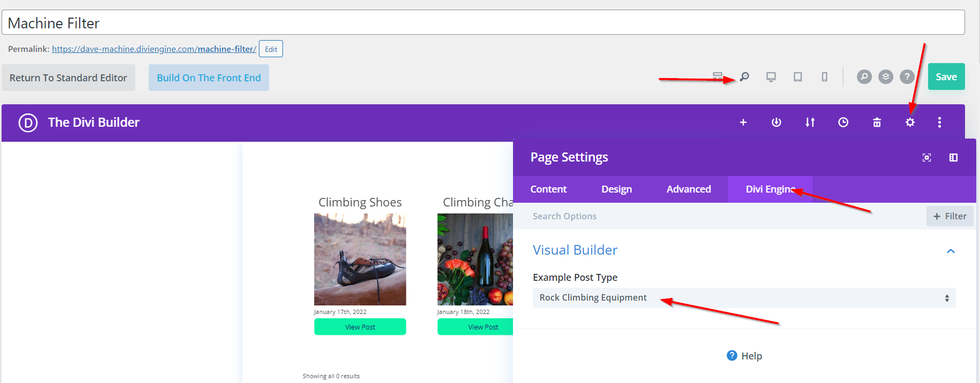Switch to tablet view icon
Screen dimensions: 980x383
tap(798, 77)
